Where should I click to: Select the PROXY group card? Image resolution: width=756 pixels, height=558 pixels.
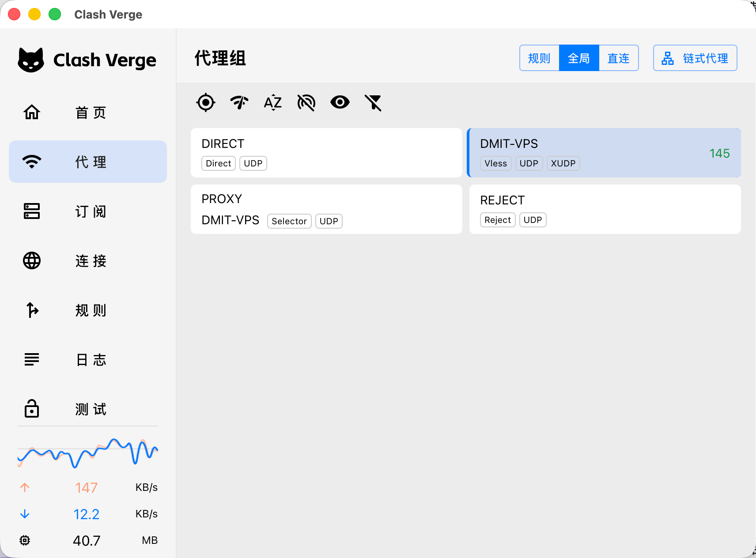(x=326, y=209)
